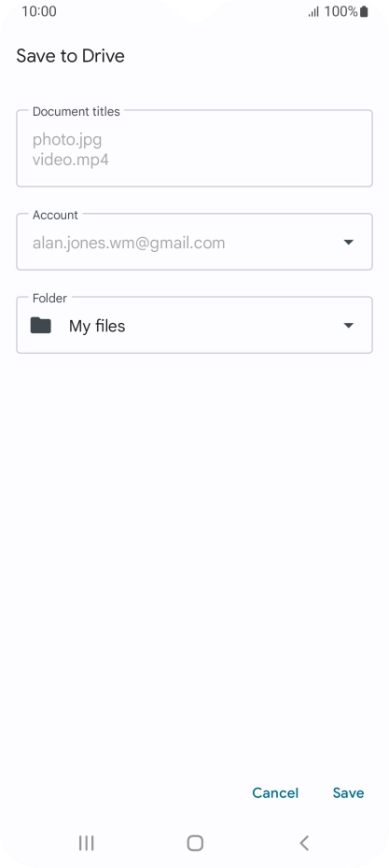The height and width of the screenshot is (868, 389).
Task: Click the Save button
Action: click(348, 792)
